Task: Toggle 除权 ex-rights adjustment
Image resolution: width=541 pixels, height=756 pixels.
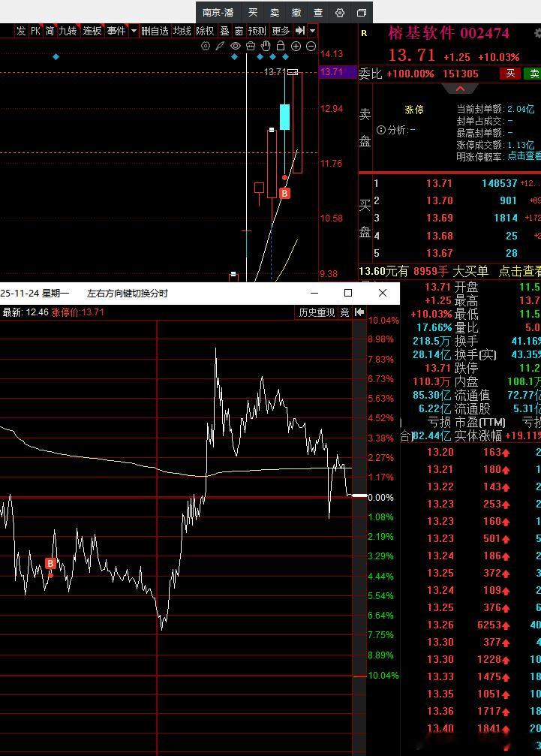Action: [x=206, y=31]
